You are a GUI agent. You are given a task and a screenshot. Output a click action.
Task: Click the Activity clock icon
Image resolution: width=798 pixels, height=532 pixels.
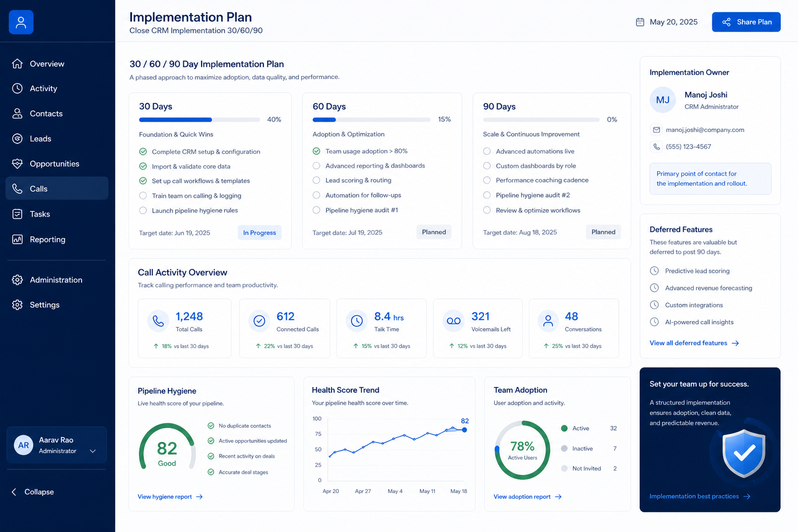click(17, 88)
